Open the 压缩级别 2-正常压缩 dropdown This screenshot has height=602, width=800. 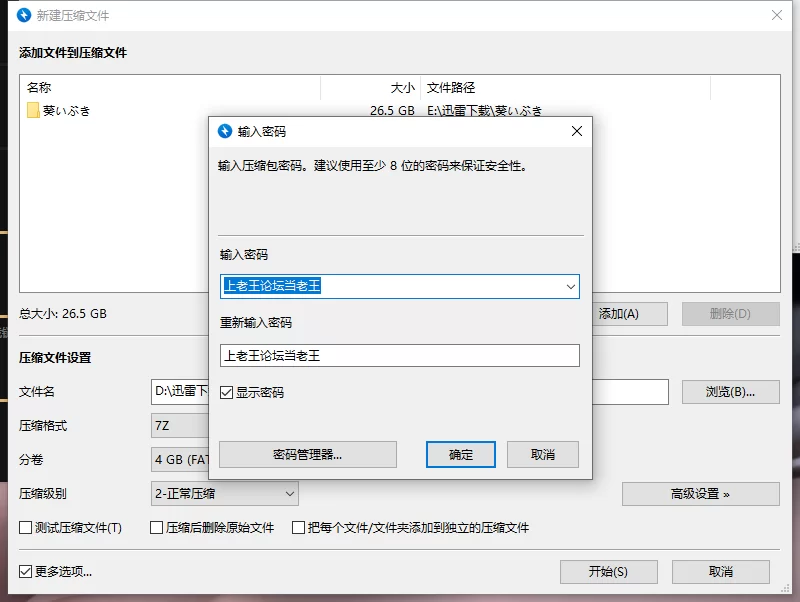tap(224, 494)
